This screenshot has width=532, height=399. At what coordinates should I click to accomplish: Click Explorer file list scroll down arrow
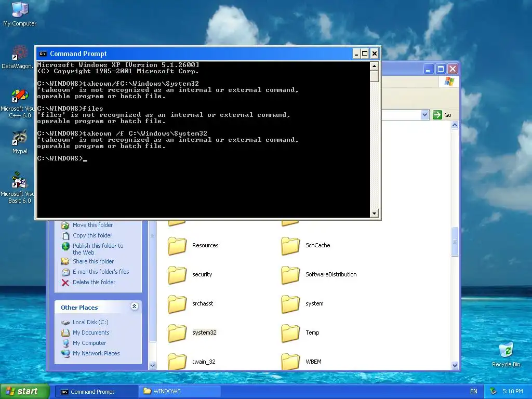coord(455,365)
